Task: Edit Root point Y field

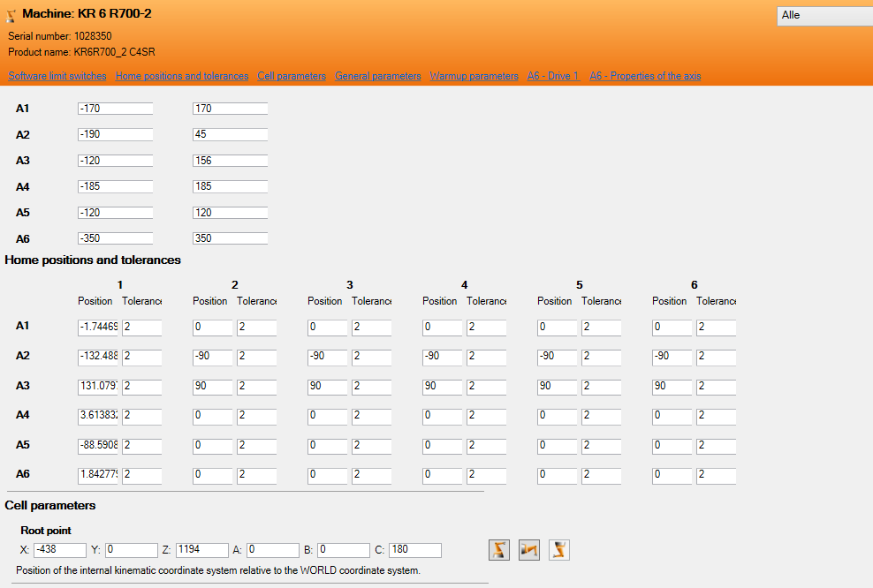Action: [132, 550]
